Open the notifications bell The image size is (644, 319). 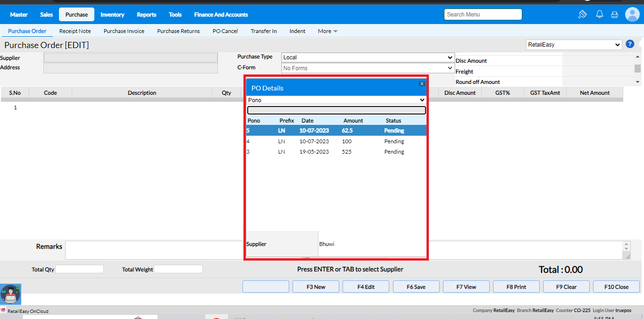click(600, 15)
